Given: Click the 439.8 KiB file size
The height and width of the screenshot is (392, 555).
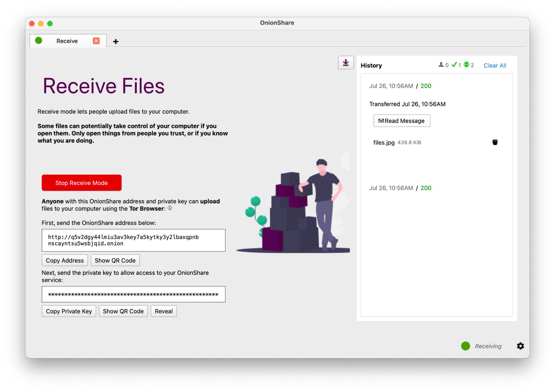Looking at the screenshot, I should pos(409,142).
